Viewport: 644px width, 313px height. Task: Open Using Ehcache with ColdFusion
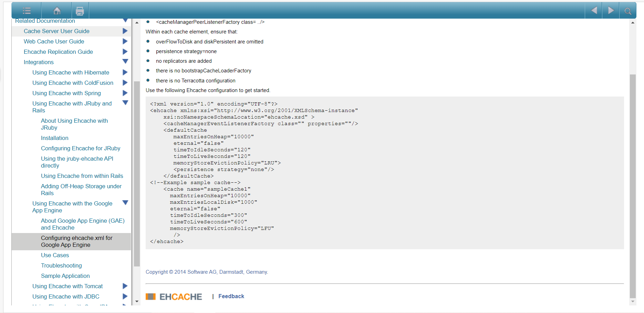coord(73,83)
